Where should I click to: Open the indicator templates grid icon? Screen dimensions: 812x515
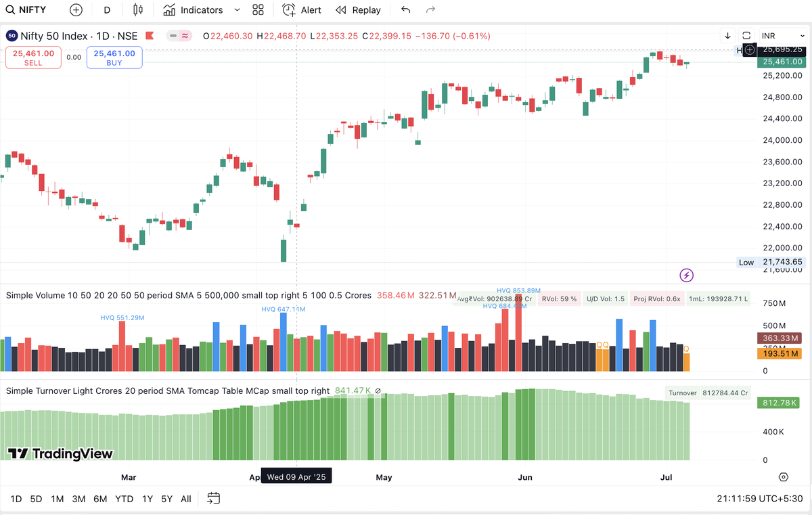click(258, 10)
